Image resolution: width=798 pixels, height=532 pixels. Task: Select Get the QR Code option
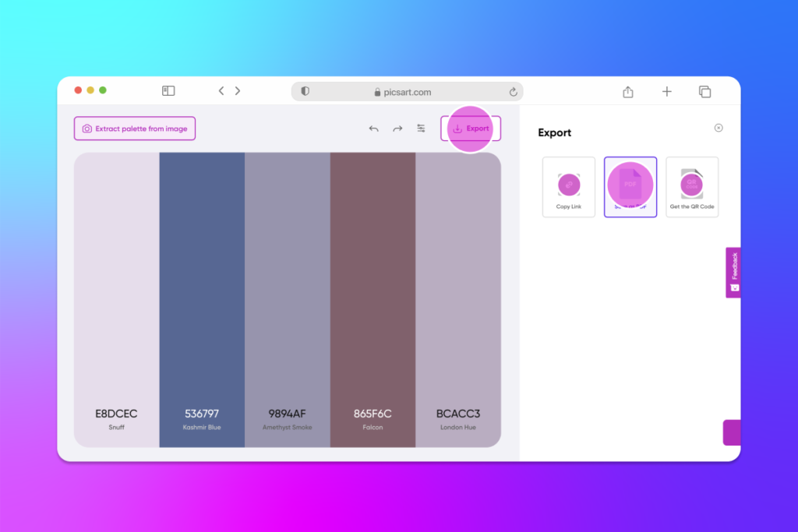pyautogui.click(x=691, y=187)
